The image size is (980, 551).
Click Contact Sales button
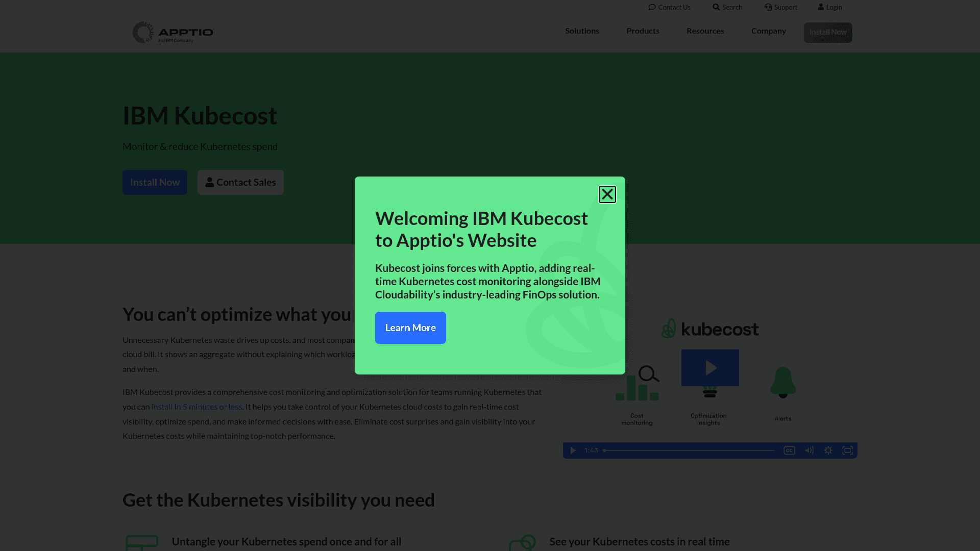pyautogui.click(x=240, y=182)
